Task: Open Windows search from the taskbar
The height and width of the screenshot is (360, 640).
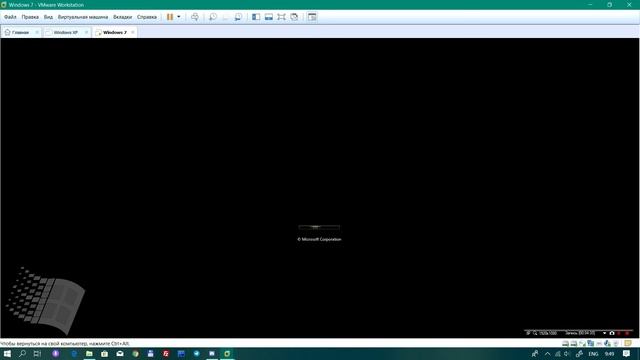Action: point(22,354)
